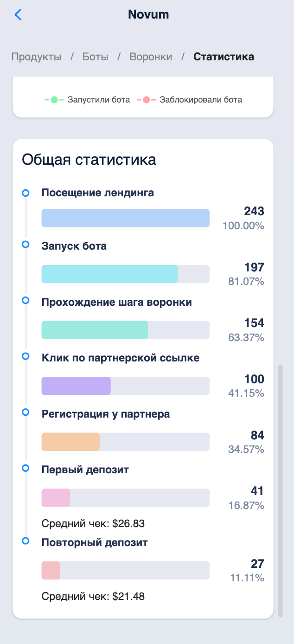Select the Статистика breadcrumb

[x=224, y=57]
